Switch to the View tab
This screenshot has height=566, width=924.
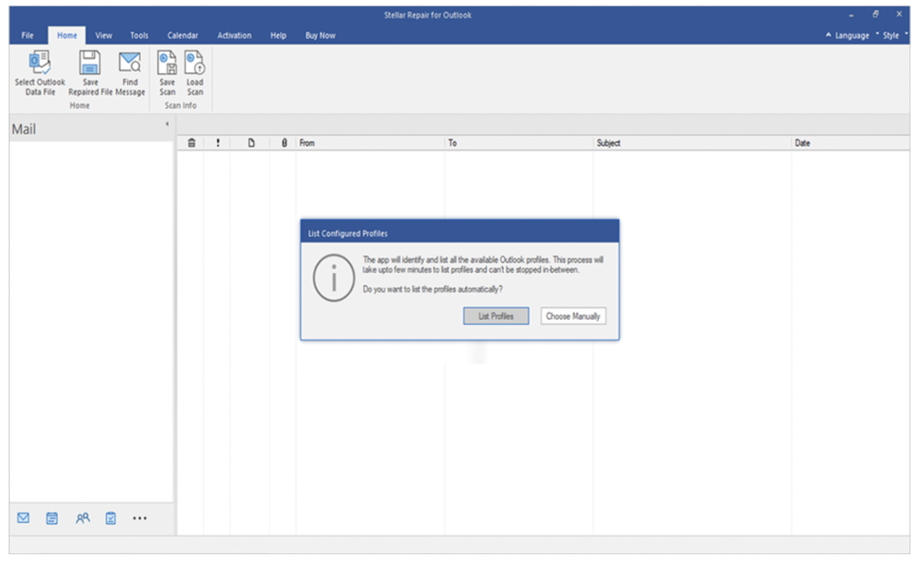[103, 35]
